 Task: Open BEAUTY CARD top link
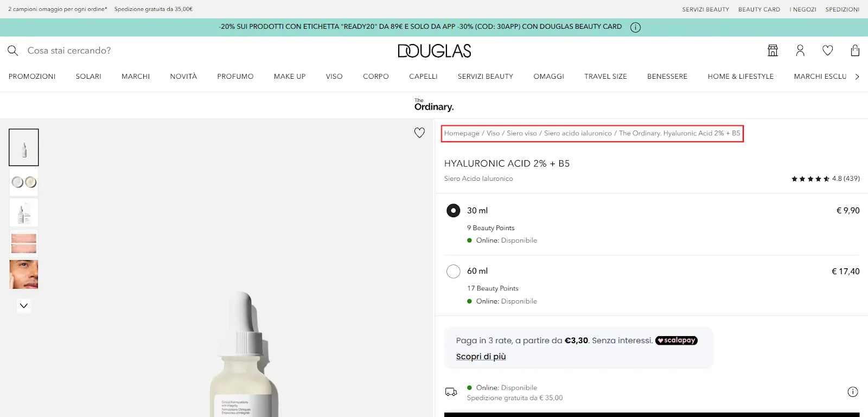click(759, 9)
